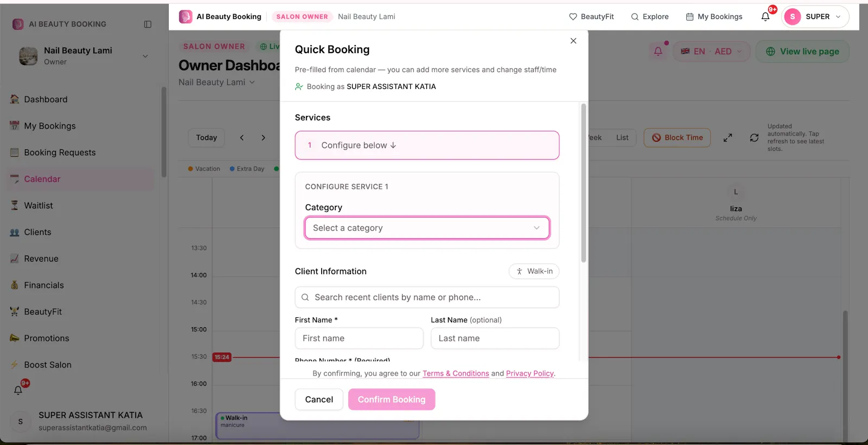Expand the Nail Beauty Lami dashboard dropdown
The width and height of the screenshot is (868, 445).
point(217,82)
